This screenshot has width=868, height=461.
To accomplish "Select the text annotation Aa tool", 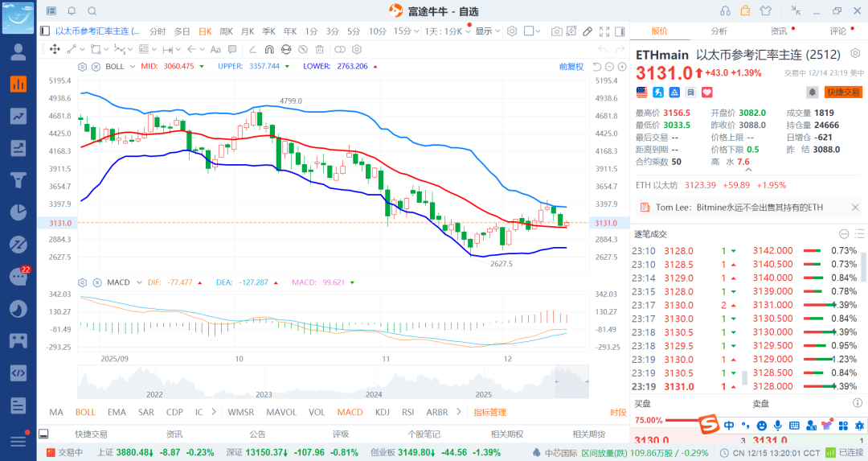I will click(215, 49).
